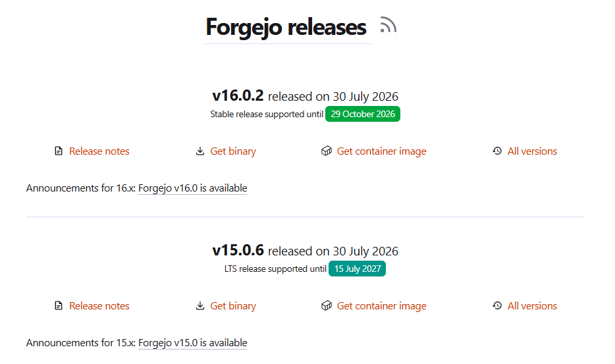Open the RSS feed icon beside the title
This screenshot has width=615, height=364.
click(388, 25)
